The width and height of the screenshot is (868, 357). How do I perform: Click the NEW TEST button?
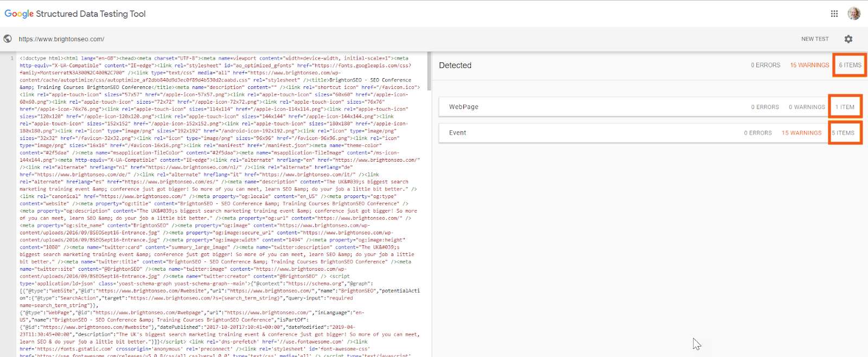(815, 39)
